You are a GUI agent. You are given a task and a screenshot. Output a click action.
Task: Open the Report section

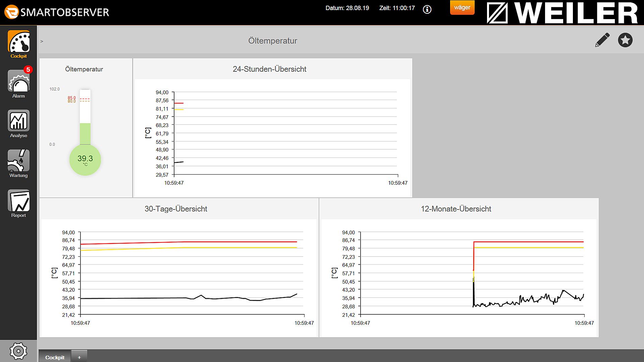19,202
